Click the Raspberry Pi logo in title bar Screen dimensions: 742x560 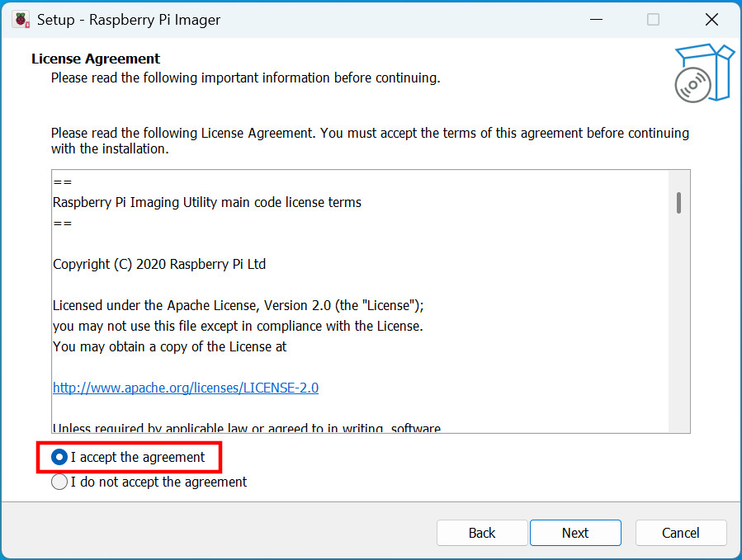21,20
